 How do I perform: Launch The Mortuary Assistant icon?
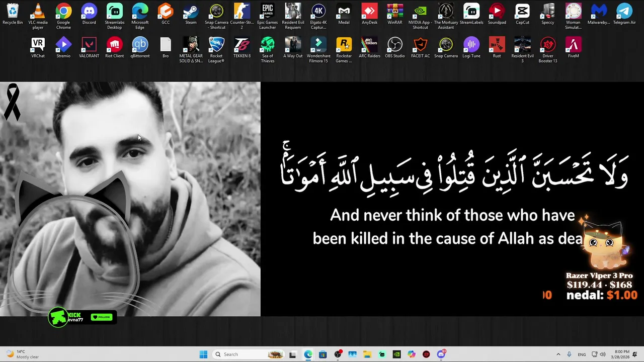[x=446, y=16]
